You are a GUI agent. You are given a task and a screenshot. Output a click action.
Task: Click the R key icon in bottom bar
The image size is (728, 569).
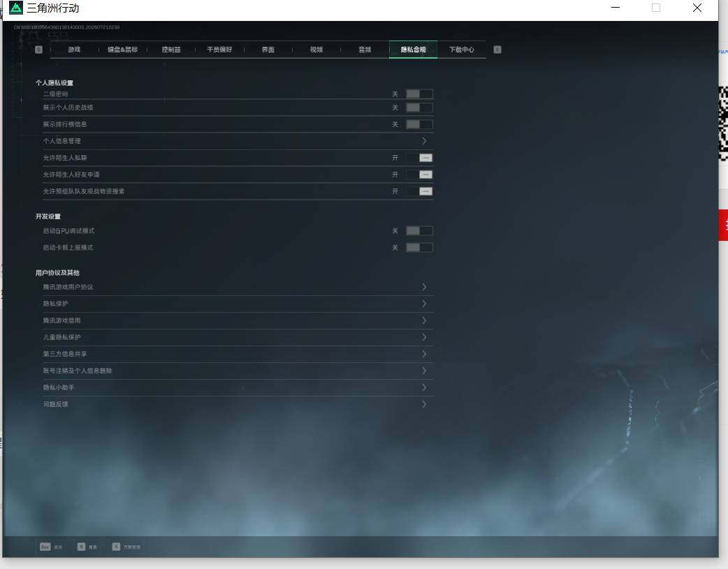[81, 547]
